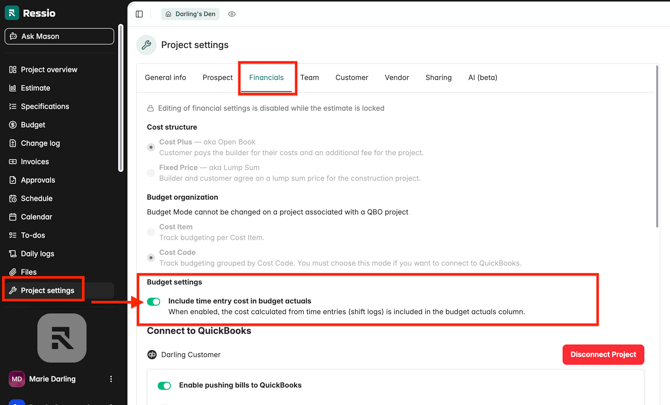Open Calendar from sidebar
670x405 pixels.
tap(36, 217)
